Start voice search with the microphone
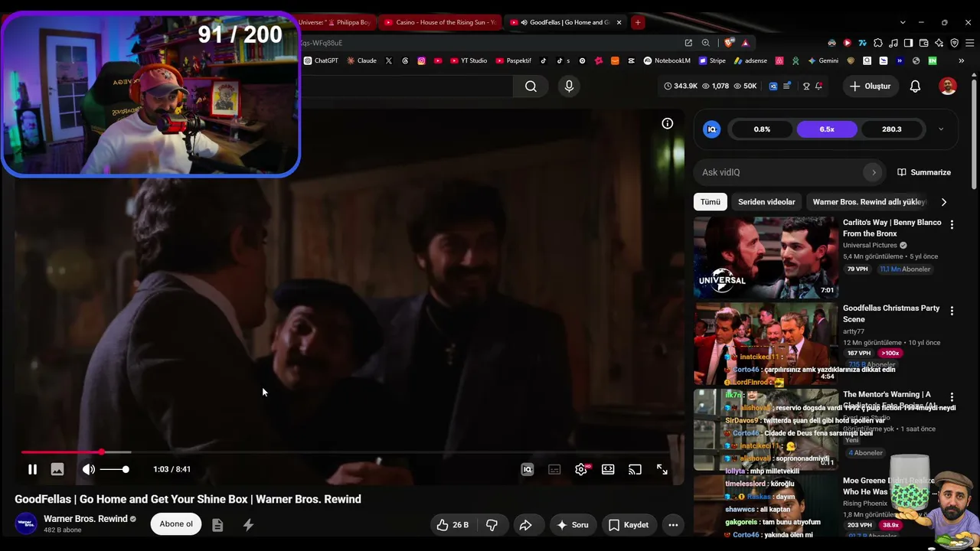The width and height of the screenshot is (980, 551). click(x=569, y=86)
